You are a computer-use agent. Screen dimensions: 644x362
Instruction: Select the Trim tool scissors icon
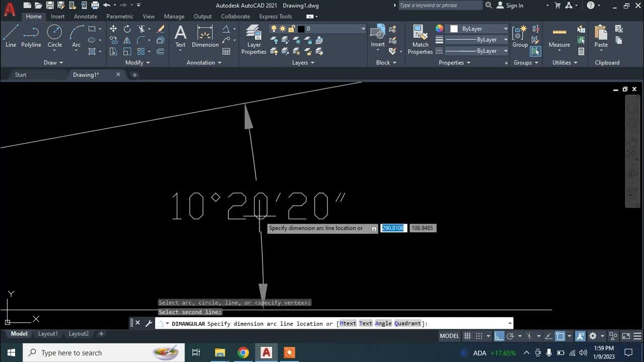[141, 29]
